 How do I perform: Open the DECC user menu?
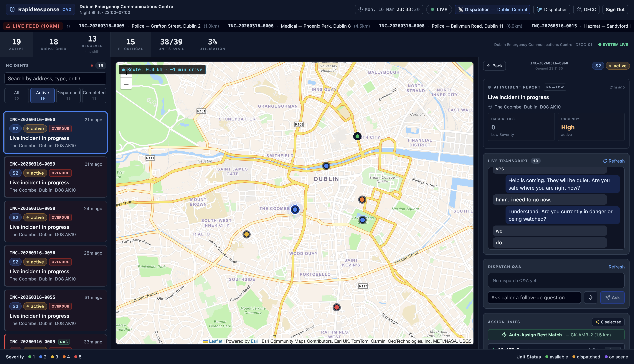[x=586, y=9]
